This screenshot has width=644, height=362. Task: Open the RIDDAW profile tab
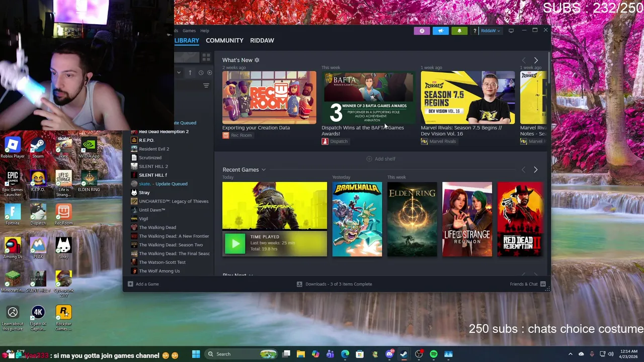coord(262,40)
